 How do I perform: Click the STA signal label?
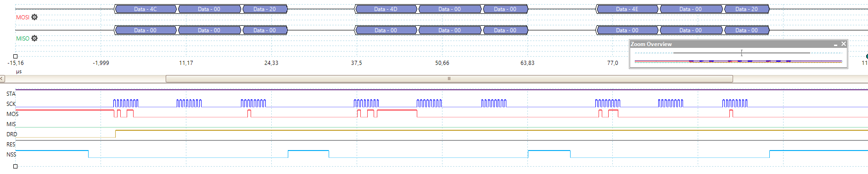(x=11, y=94)
